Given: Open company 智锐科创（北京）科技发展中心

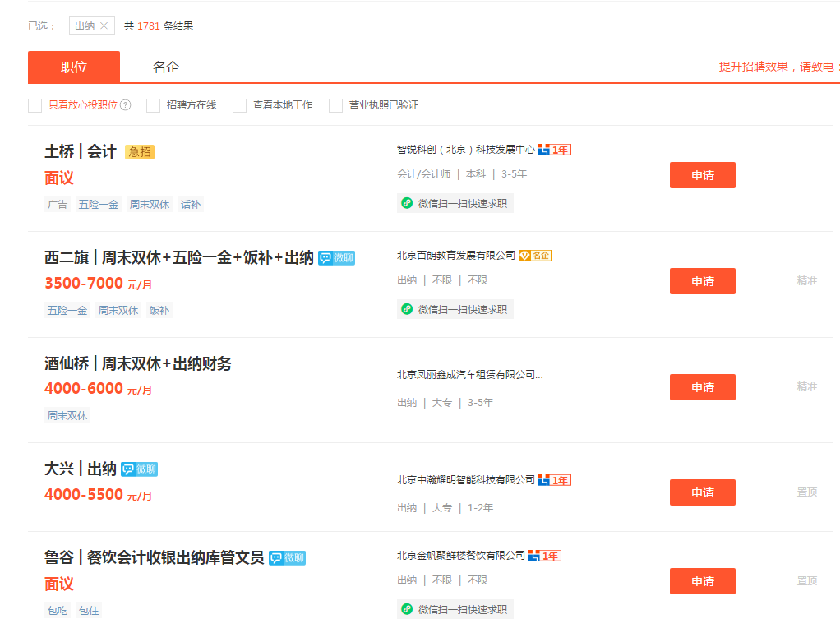Looking at the screenshot, I should pyautogui.click(x=465, y=150).
